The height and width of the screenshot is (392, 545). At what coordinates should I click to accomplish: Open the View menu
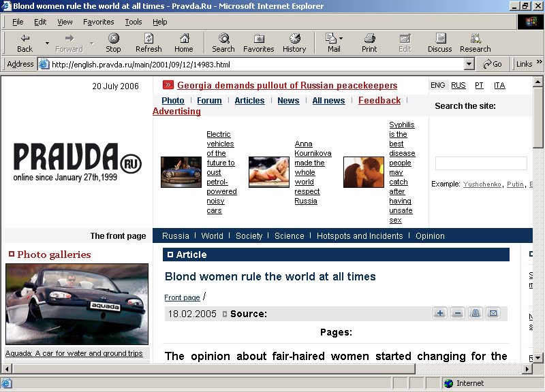pyautogui.click(x=65, y=22)
